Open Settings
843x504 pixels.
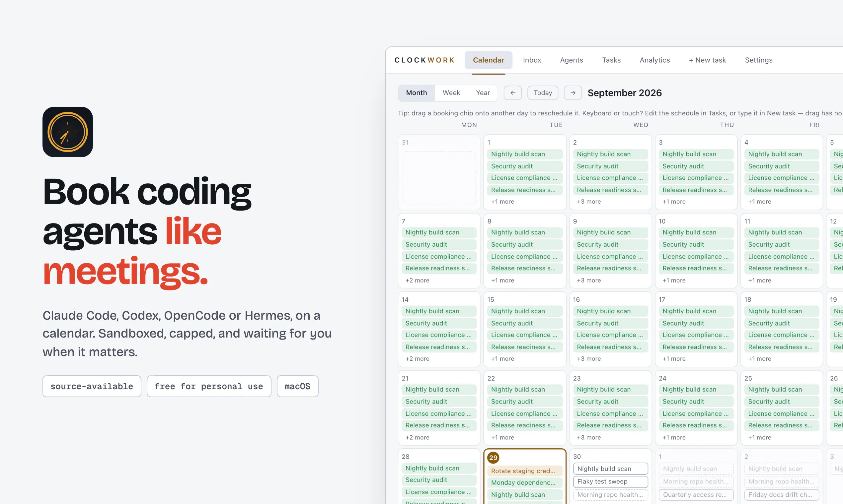[759, 60]
